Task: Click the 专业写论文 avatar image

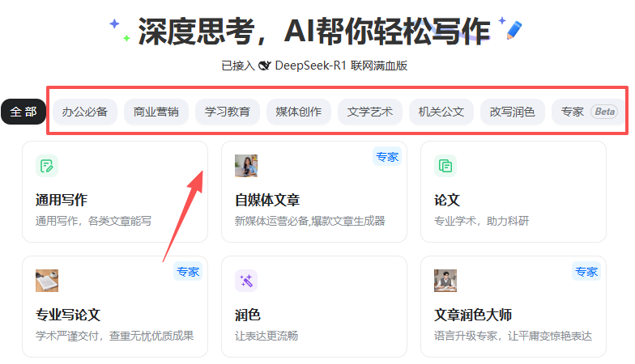Action: point(47,281)
